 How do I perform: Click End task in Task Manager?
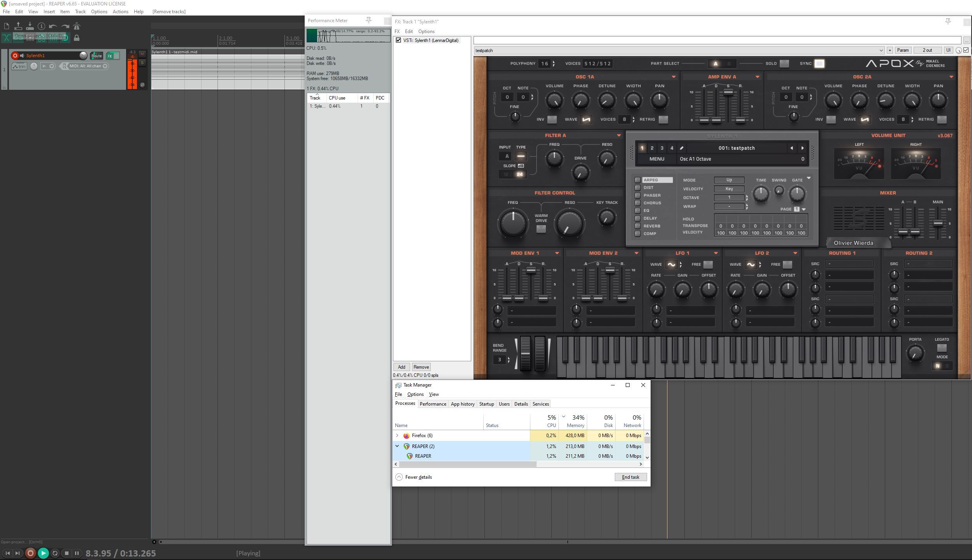pyautogui.click(x=630, y=477)
